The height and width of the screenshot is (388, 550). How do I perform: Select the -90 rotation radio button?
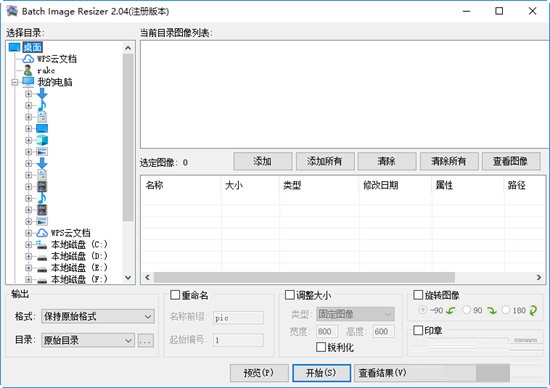pos(423,310)
